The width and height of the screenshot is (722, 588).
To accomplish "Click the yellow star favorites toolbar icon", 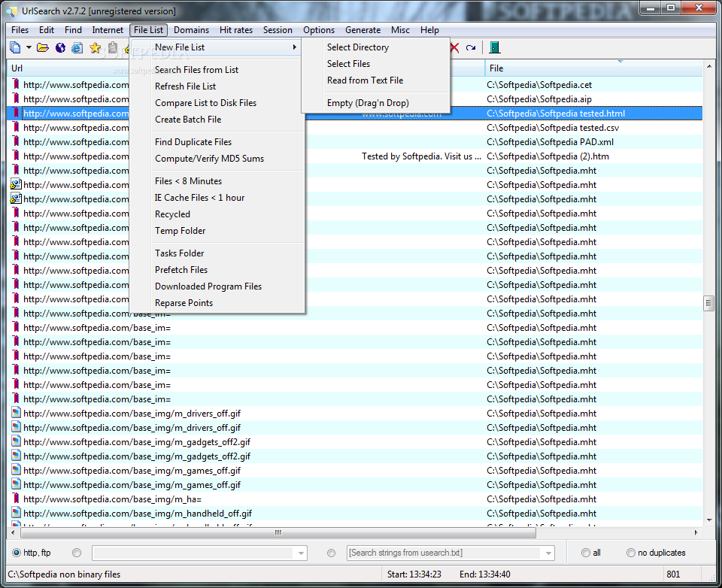I will click(95, 47).
